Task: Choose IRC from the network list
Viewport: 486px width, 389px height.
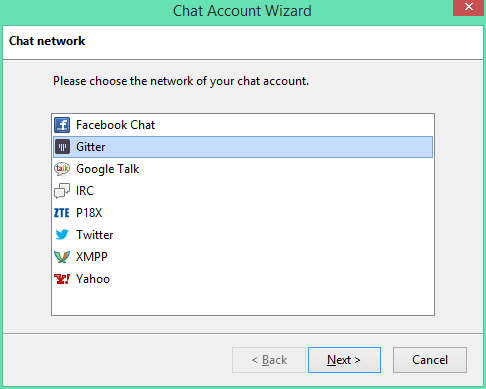Action: click(243, 191)
